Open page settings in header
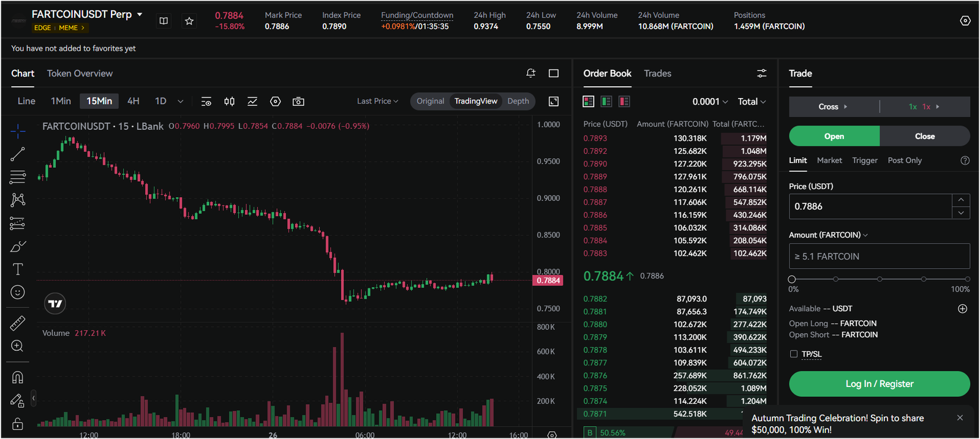Viewport: 980px width, 439px height. tap(965, 21)
